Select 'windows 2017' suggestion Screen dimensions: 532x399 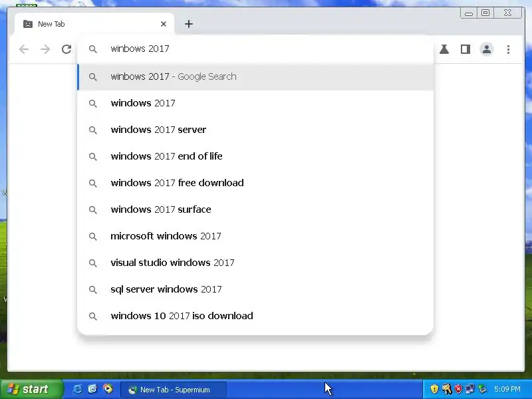255,103
